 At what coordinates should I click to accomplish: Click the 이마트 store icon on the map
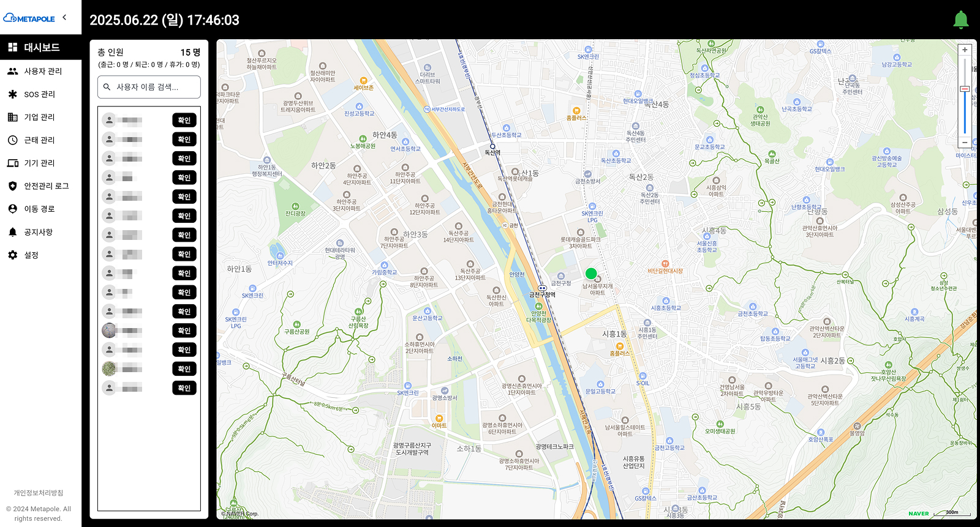pyautogui.click(x=439, y=419)
